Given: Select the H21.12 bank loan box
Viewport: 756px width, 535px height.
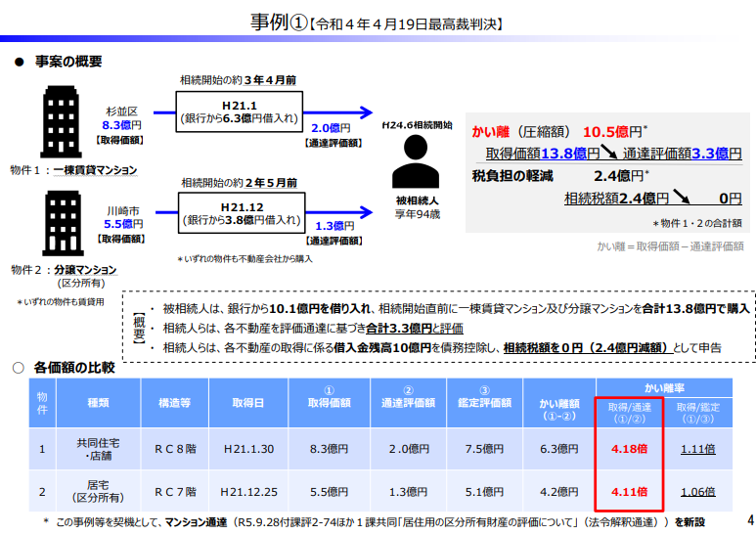Looking at the screenshot, I should pos(238,213).
